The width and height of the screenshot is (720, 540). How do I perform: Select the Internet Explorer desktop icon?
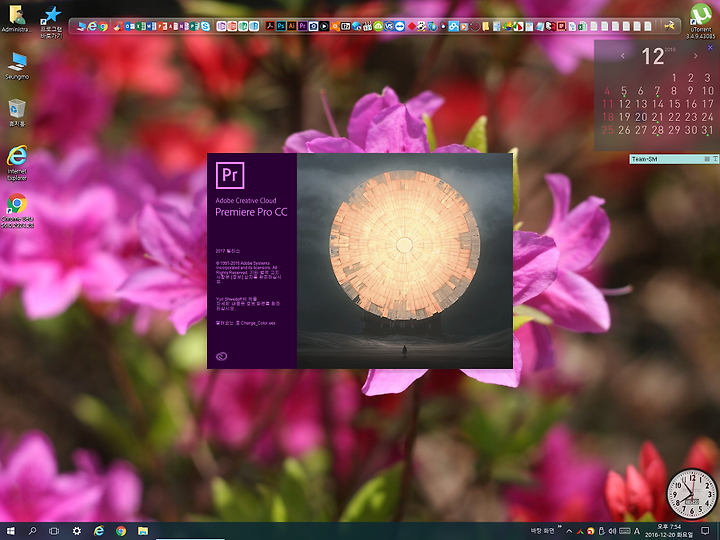point(17,163)
